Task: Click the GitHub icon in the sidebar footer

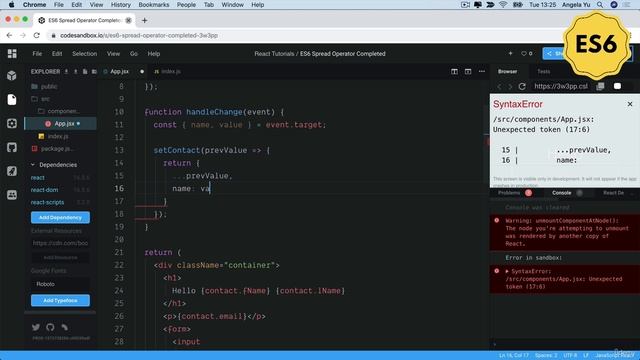Action: coord(50,327)
